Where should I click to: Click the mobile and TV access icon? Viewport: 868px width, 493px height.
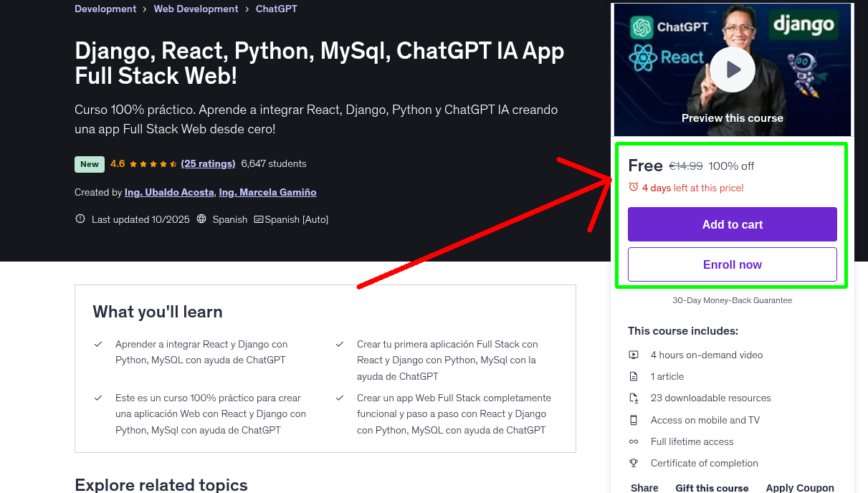[x=634, y=419]
